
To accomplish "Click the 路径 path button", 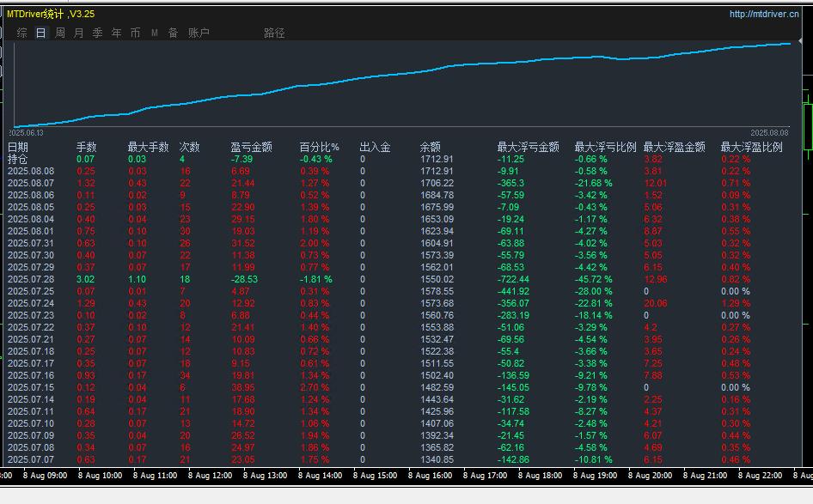I will click(x=274, y=33).
